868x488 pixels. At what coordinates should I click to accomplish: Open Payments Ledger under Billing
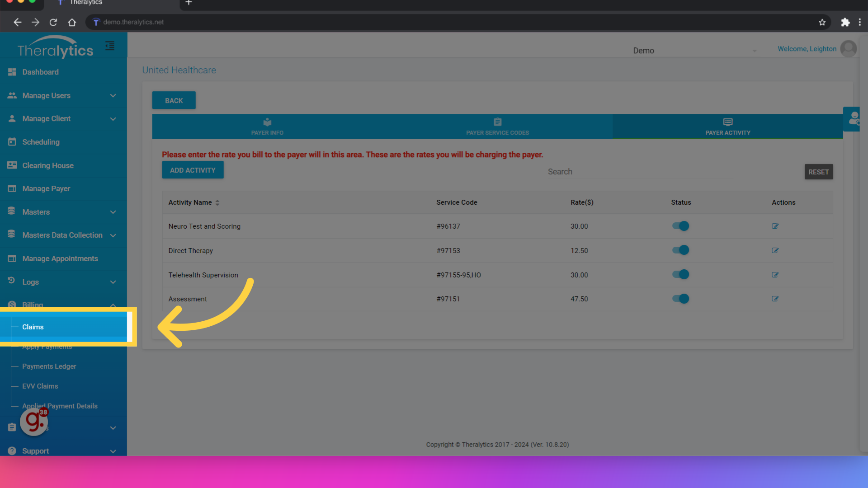pos(49,366)
